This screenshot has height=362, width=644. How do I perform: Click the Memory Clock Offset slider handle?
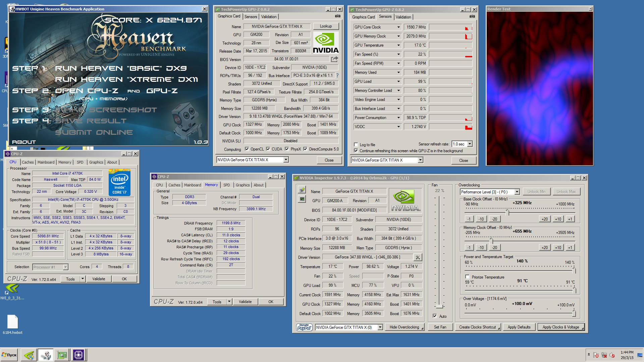click(x=491, y=241)
